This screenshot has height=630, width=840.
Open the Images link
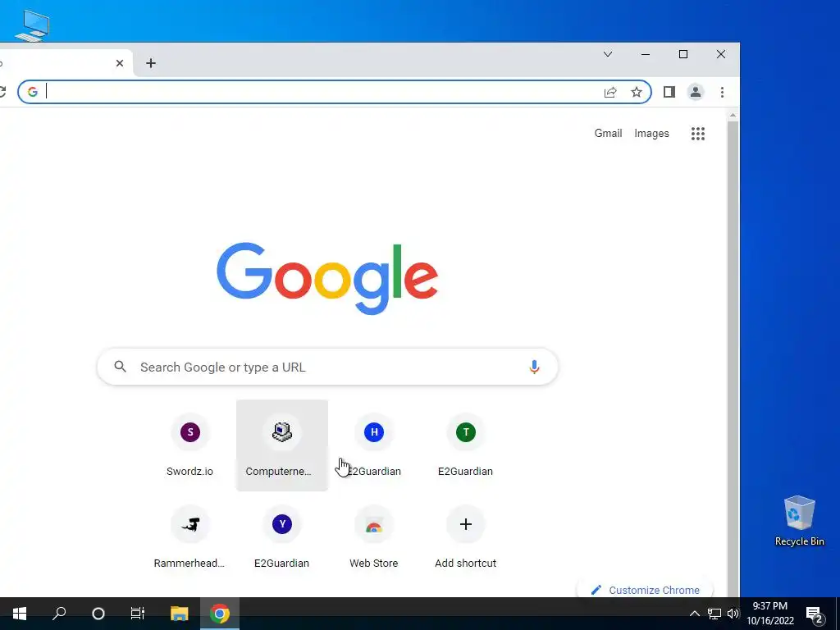pyautogui.click(x=651, y=134)
